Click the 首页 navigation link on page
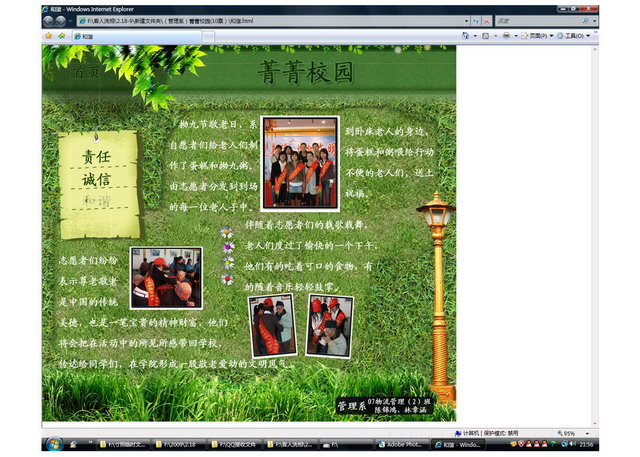The image size is (640, 457). pyautogui.click(x=86, y=73)
